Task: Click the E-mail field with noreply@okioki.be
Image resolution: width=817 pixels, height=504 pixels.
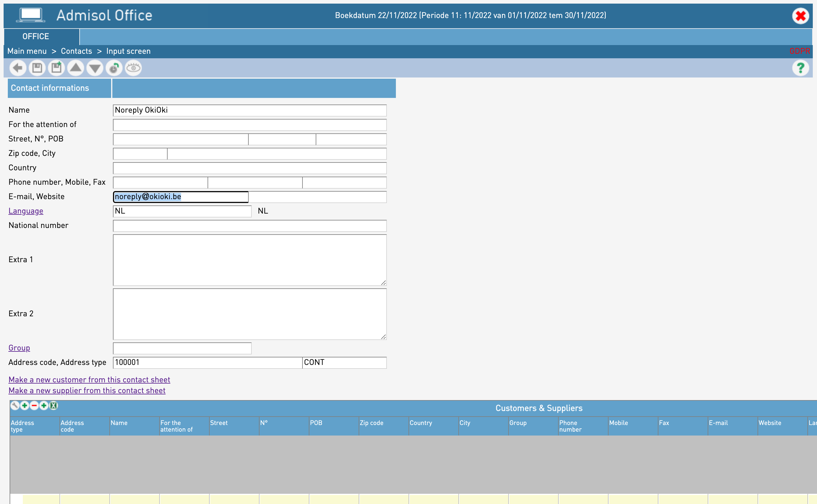Action: coord(181,197)
